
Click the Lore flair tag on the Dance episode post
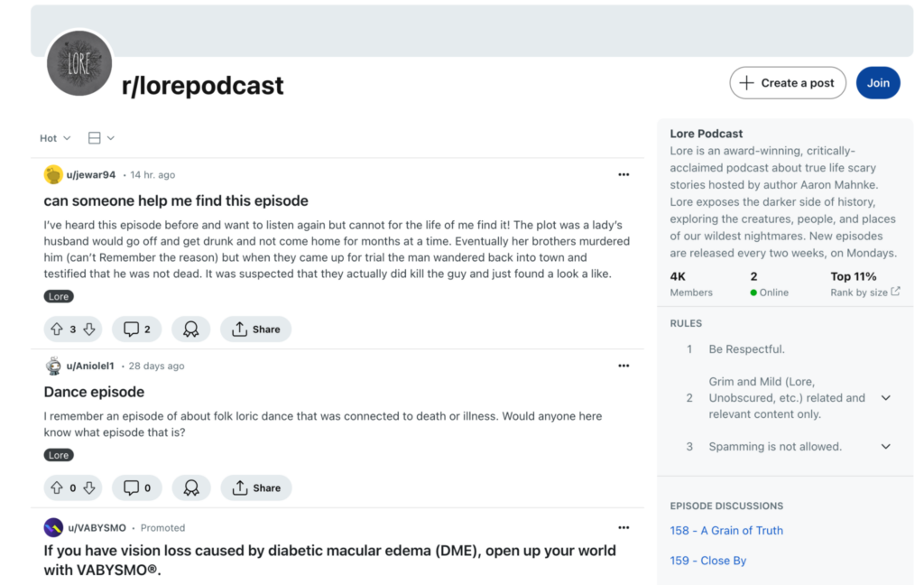click(x=59, y=455)
